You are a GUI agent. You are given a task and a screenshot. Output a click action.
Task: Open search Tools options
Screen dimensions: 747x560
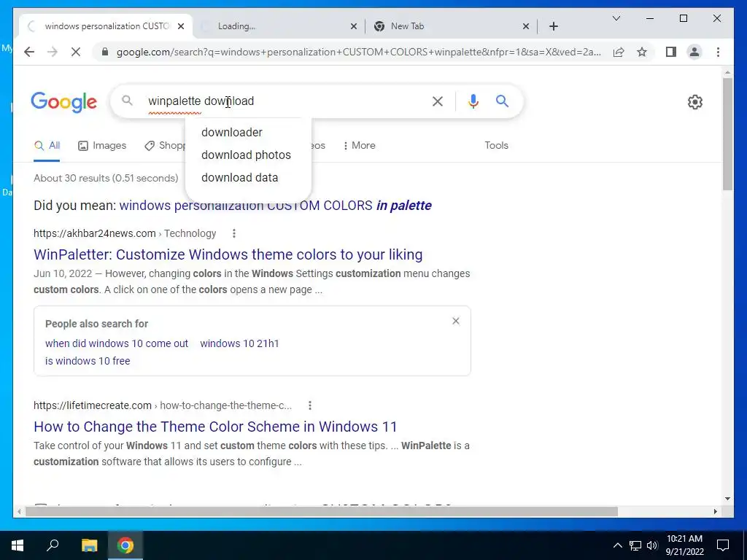(x=496, y=146)
